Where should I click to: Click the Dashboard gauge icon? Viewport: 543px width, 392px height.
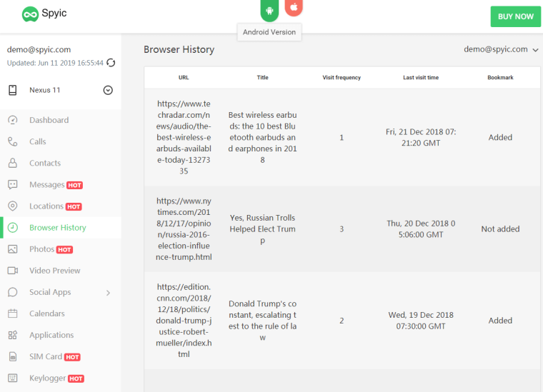13,120
